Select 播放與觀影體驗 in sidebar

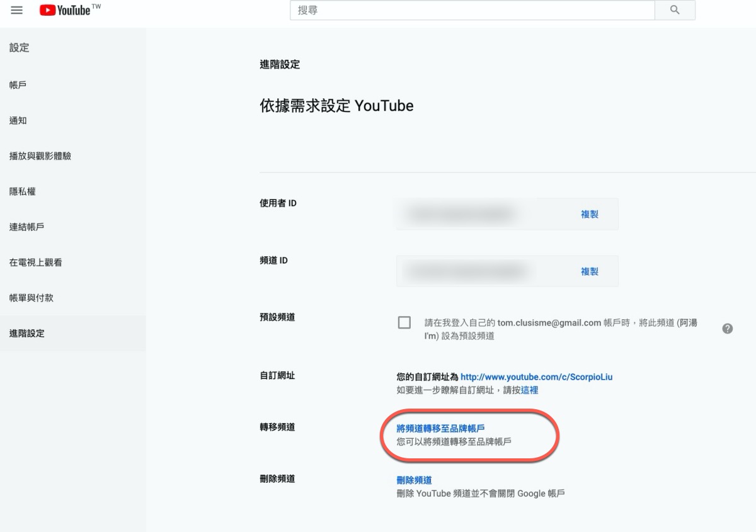(x=73, y=156)
